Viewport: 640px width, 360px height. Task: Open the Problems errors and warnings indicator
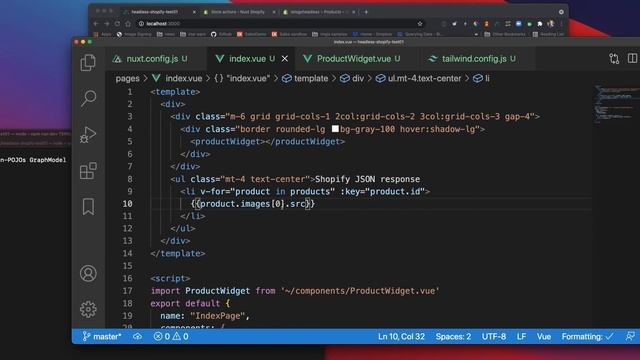171,336
